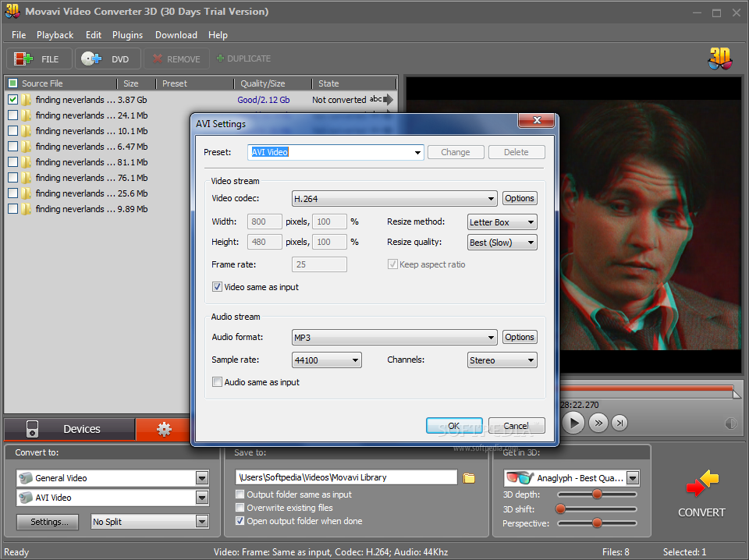Click the arrow icon beside Not converted
749x560 pixels.
[x=389, y=100]
